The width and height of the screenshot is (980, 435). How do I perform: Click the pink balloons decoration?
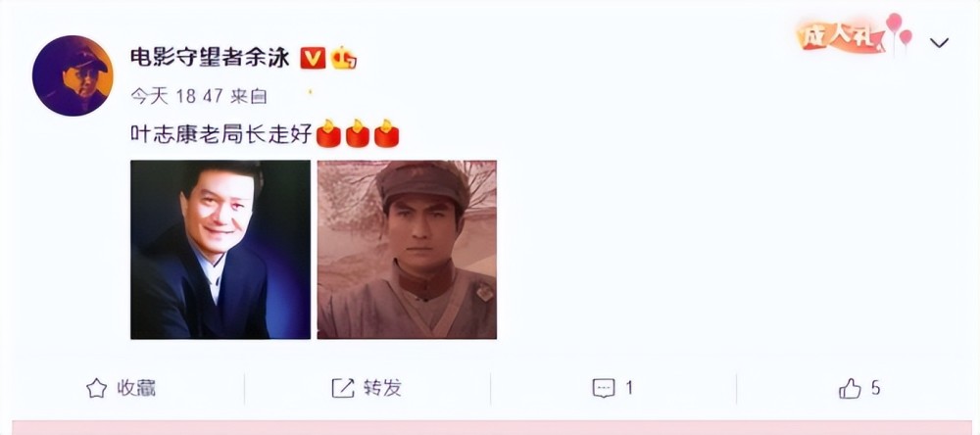(900, 30)
